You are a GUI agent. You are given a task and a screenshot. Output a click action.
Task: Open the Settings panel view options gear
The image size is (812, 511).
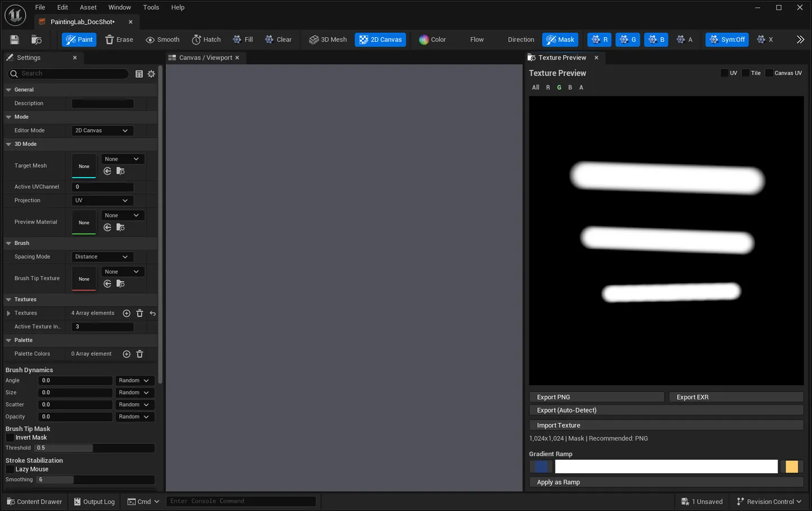point(151,74)
